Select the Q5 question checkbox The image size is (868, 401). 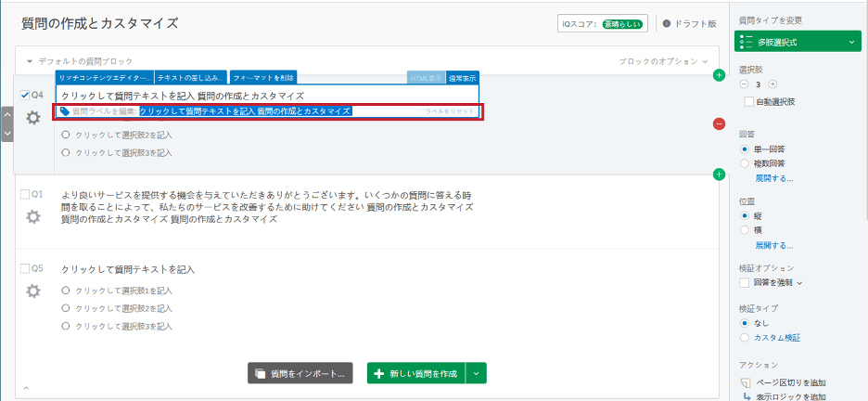(24, 268)
